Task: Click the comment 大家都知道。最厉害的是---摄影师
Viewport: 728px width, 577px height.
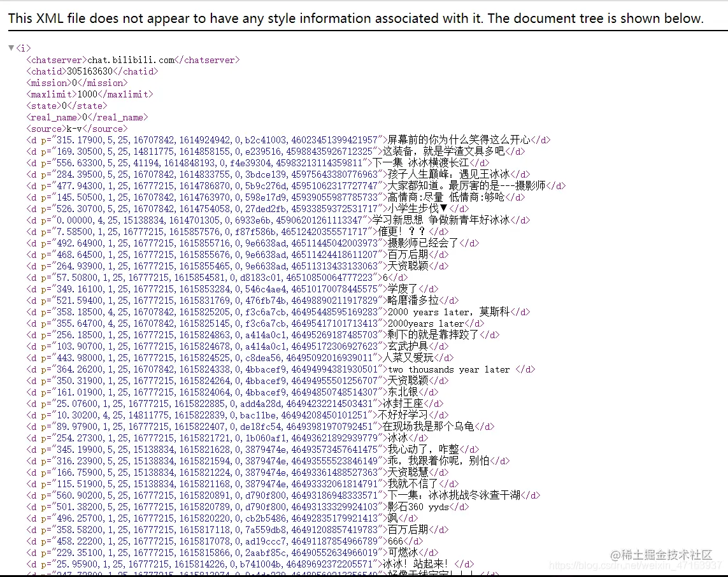Action: [467, 186]
